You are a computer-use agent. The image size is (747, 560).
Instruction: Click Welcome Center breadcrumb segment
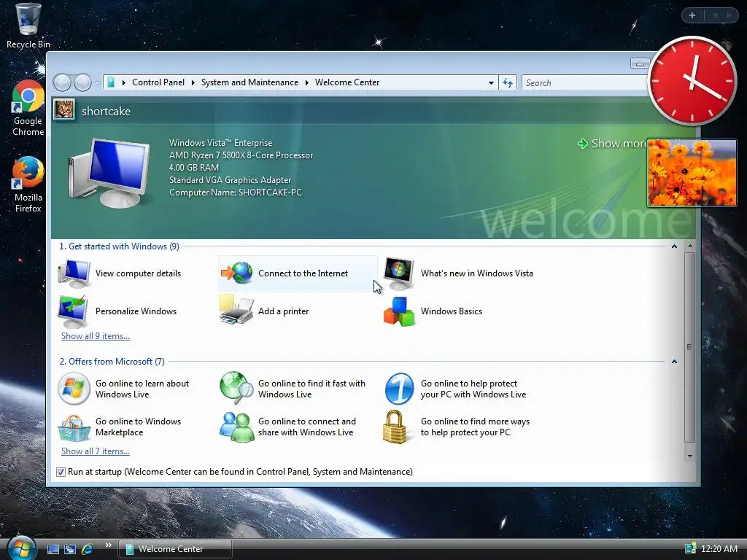(347, 82)
